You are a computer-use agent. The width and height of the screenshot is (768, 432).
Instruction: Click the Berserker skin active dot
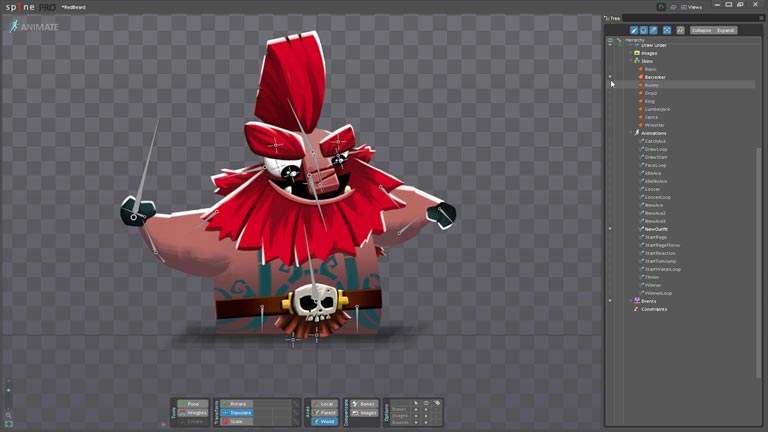(610, 77)
